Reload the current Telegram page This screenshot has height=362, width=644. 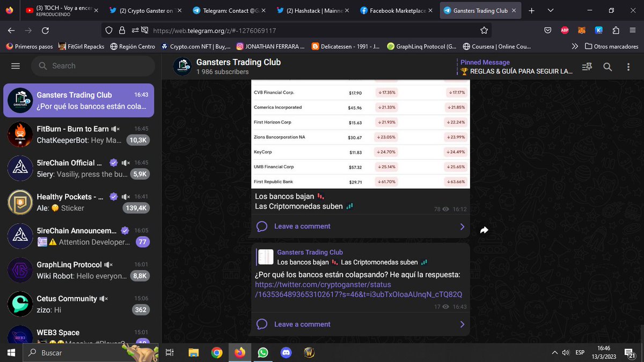45,31
